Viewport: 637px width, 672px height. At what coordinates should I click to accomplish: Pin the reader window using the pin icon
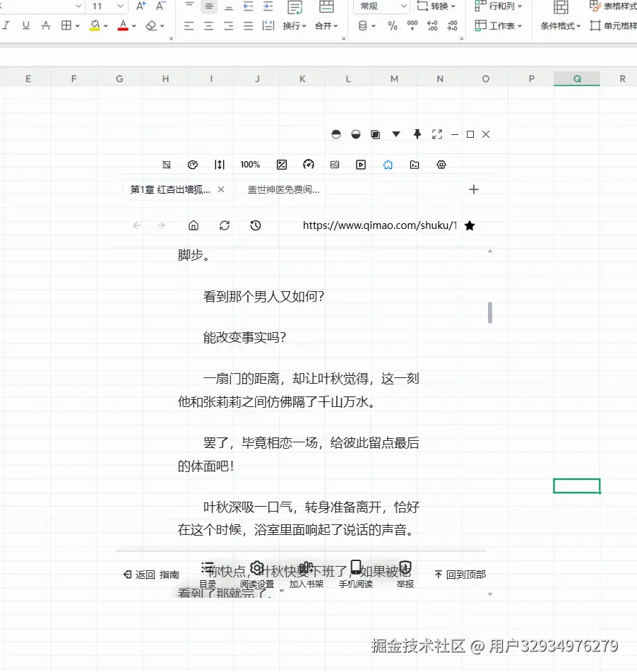(417, 134)
